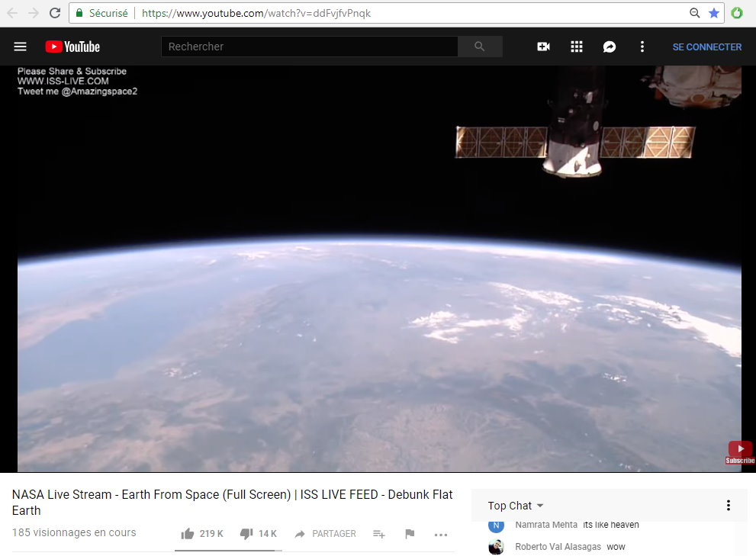This screenshot has width=756, height=556.
Task: Open more actions ellipsis under video
Action: pos(441,535)
